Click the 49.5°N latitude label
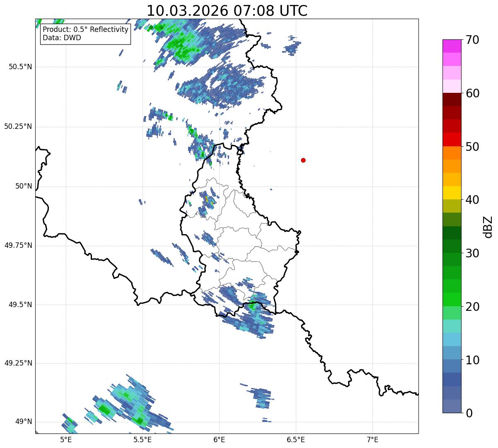 click(x=20, y=305)
